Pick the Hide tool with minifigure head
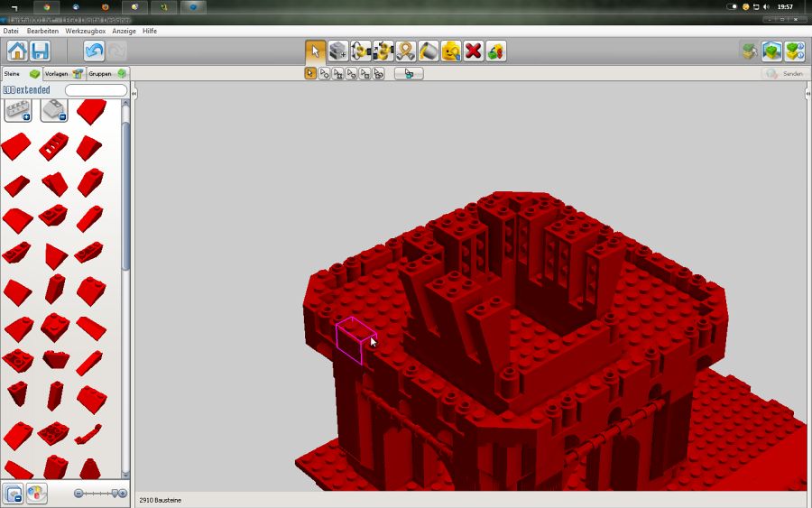This screenshot has height=508, width=812. tap(451, 51)
